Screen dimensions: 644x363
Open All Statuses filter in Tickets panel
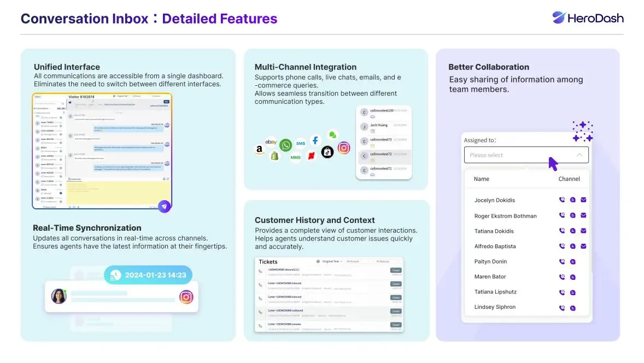click(x=387, y=261)
